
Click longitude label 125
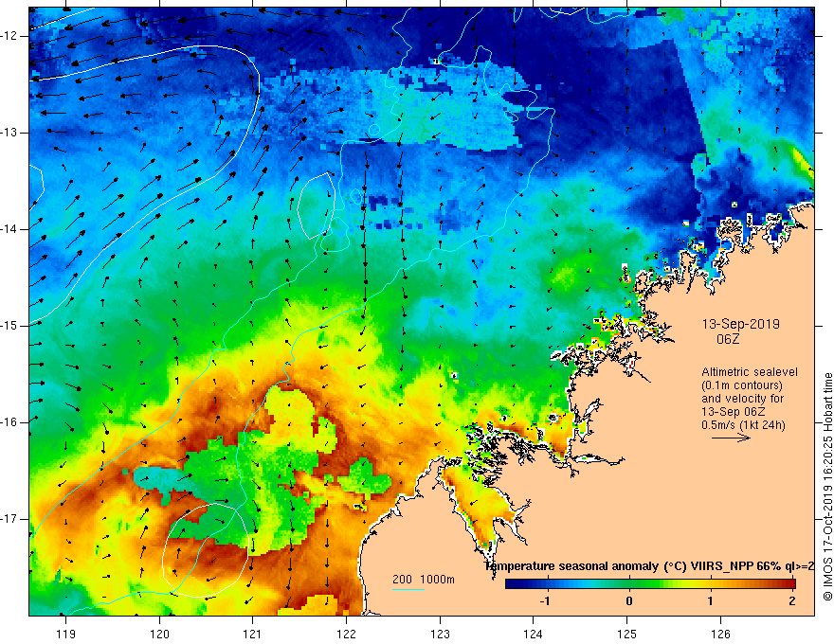[627, 634]
